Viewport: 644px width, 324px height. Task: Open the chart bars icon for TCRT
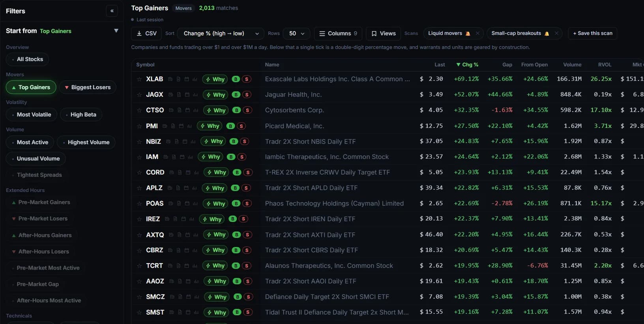195,266
